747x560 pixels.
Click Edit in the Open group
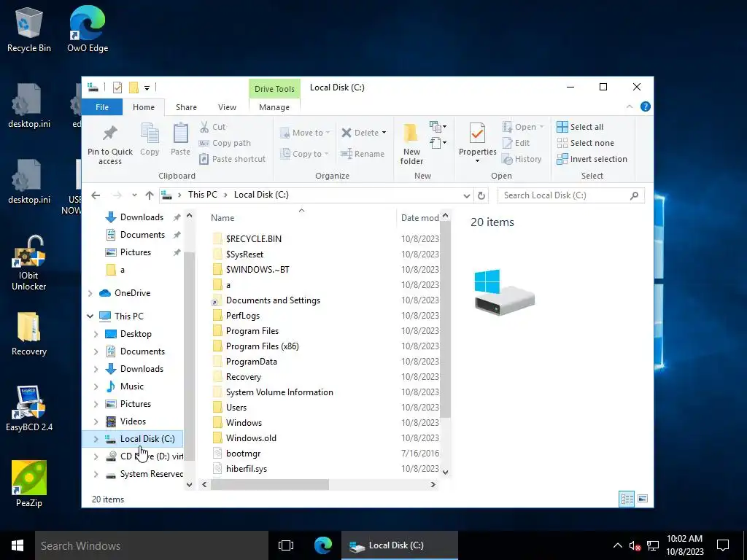pos(516,143)
